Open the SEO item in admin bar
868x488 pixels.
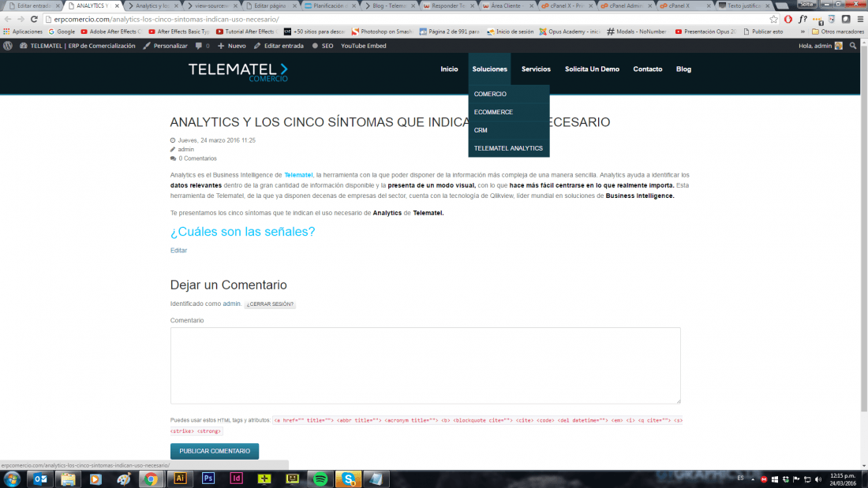(323, 46)
